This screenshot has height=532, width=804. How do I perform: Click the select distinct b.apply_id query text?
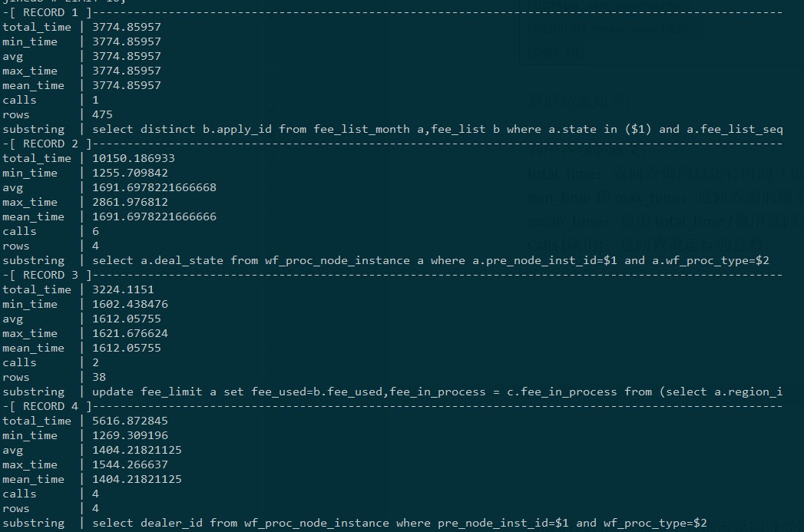[437, 129]
